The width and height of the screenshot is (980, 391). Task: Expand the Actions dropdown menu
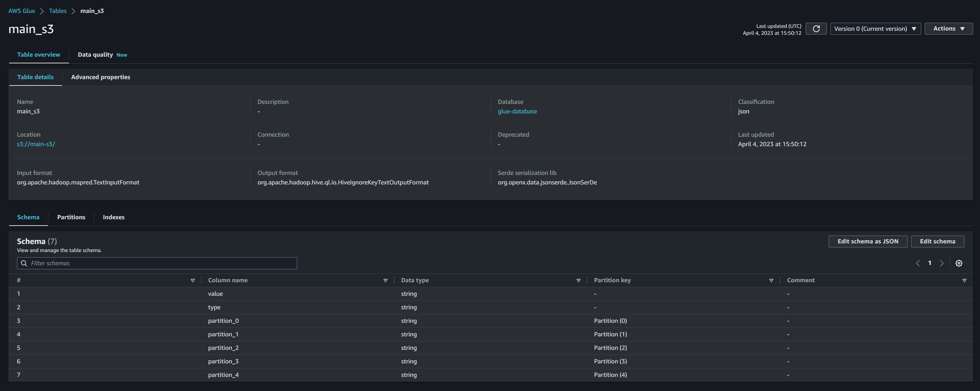[x=948, y=29]
